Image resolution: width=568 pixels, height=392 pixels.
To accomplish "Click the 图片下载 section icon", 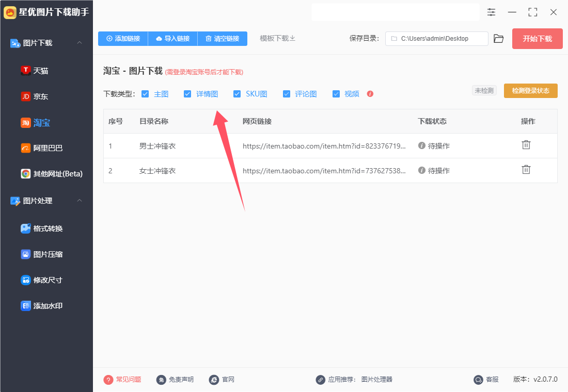I will click(x=15, y=43).
